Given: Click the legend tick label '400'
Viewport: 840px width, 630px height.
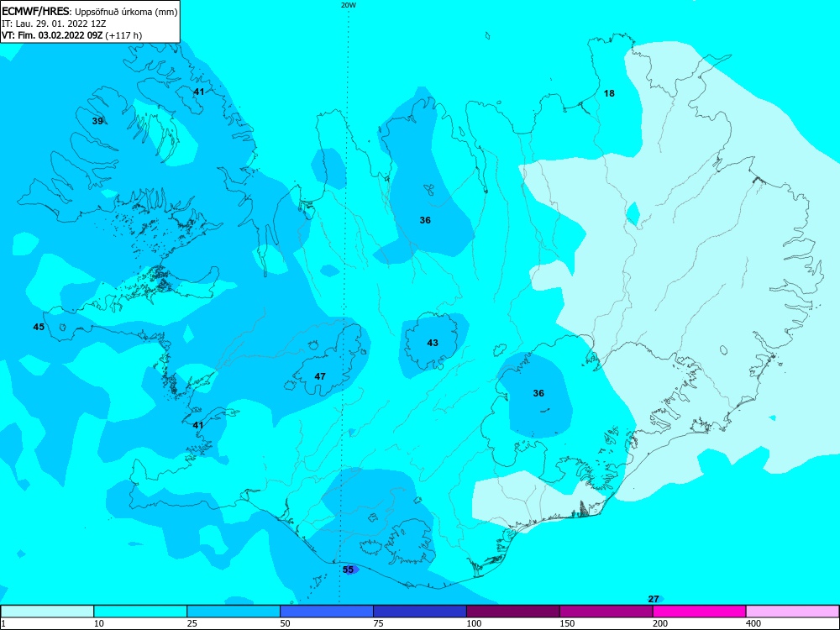Looking at the screenshot, I should point(754,623).
